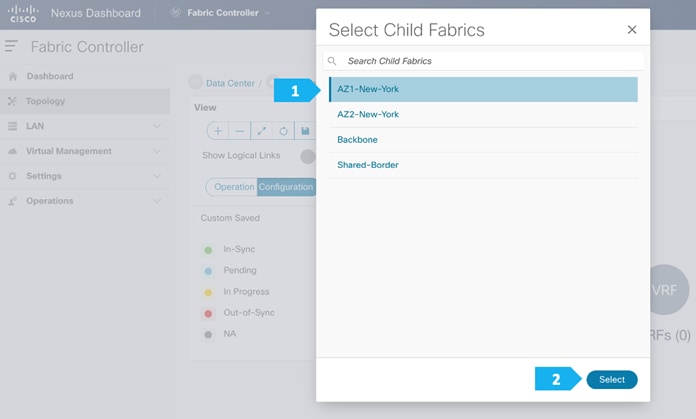Image resolution: width=696 pixels, height=419 pixels.
Task: Click the LAN list icon
Action: pos(12,126)
